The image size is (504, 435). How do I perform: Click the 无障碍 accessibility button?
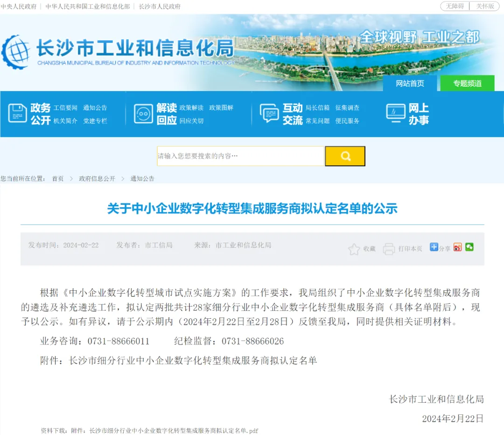tap(455, 6)
